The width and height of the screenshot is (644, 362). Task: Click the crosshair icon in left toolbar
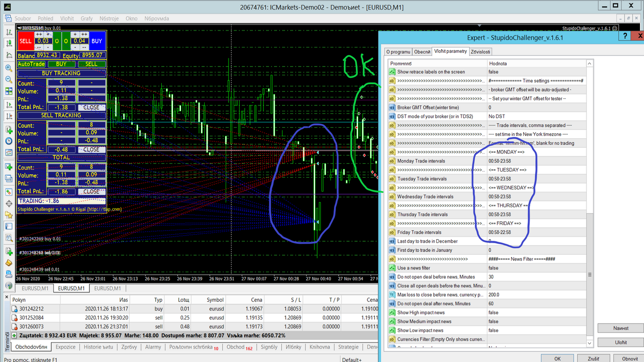click(8, 204)
